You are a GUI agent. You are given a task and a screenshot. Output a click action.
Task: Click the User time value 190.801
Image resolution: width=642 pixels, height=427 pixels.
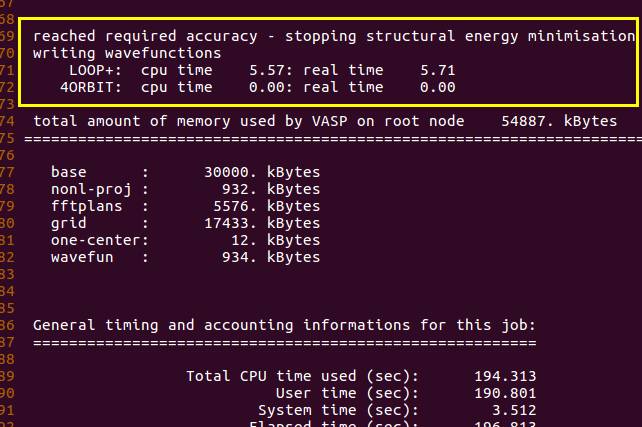point(504,393)
